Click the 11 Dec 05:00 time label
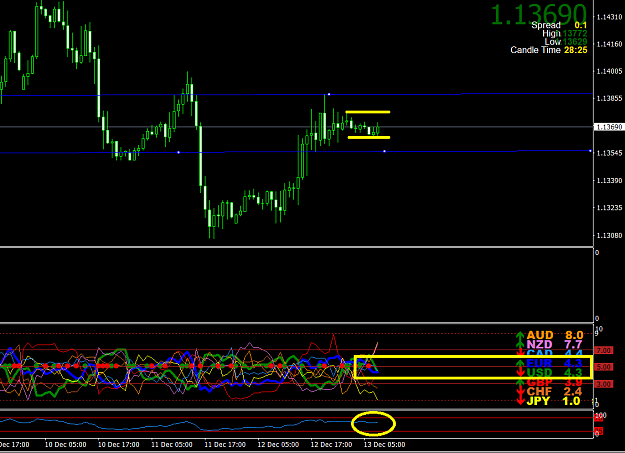The image size is (625, 453). [x=172, y=445]
